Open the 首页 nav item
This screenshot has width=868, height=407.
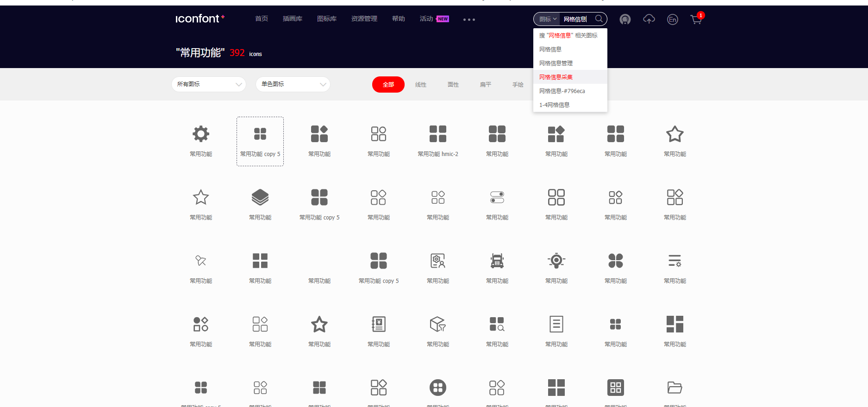click(262, 19)
